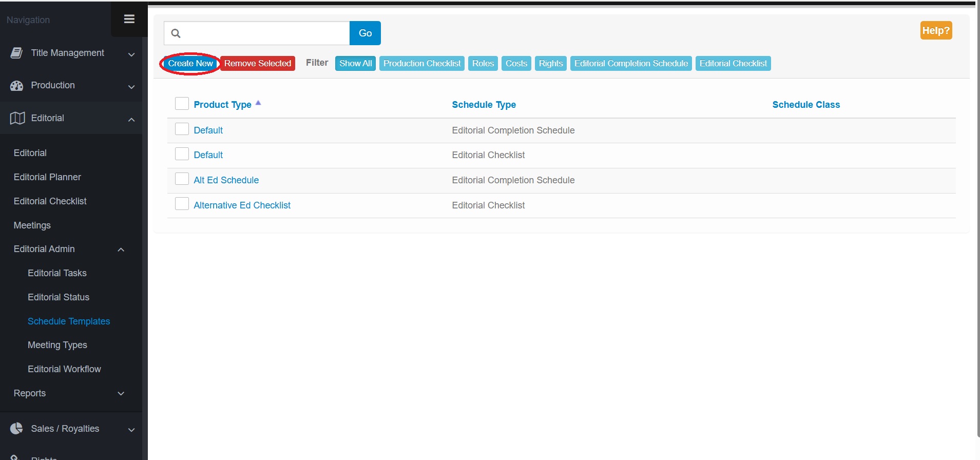Click the Production palette icon
980x460 pixels.
17,86
